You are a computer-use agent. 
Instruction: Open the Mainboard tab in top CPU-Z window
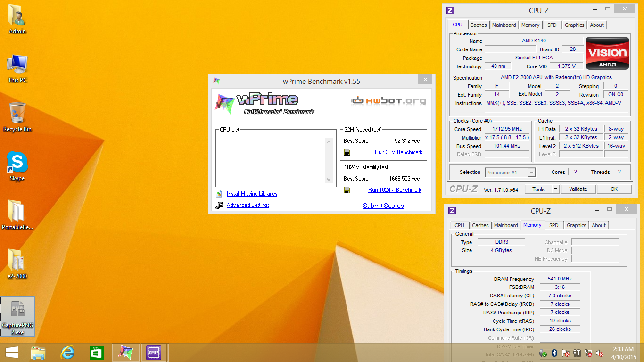(504, 25)
